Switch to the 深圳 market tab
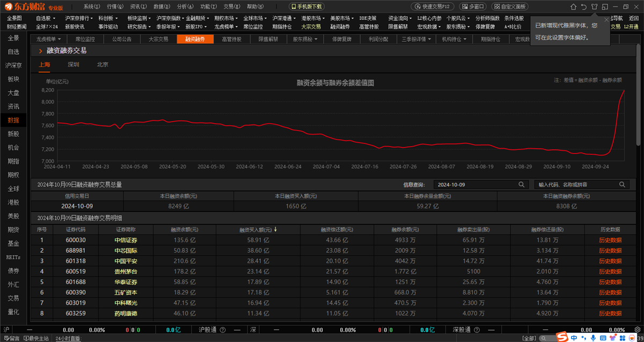 click(74, 64)
